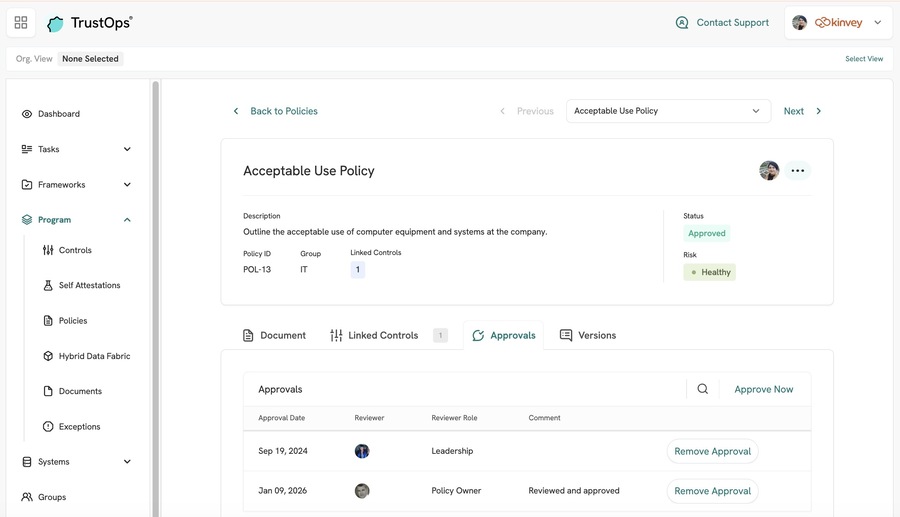Open Controls in the sidebar

[x=75, y=250]
